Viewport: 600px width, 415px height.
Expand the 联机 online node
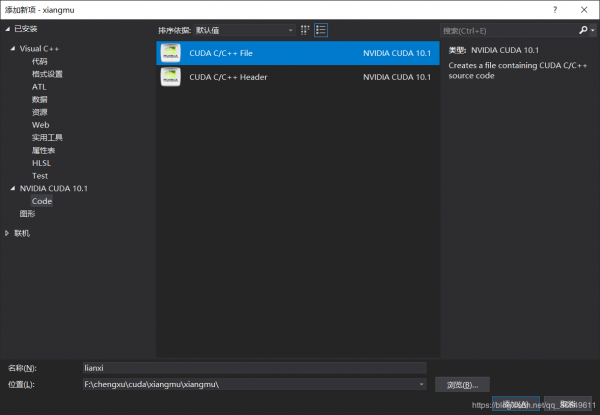[x=7, y=233]
